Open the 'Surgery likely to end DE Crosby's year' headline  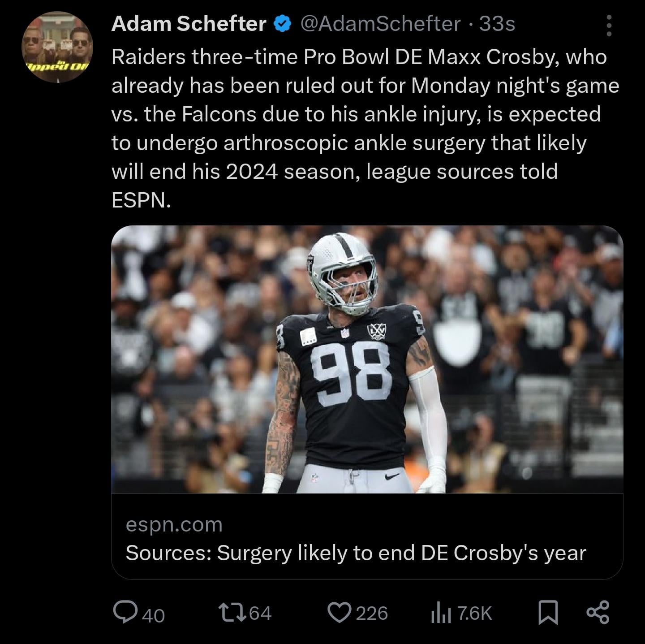pos(356,553)
